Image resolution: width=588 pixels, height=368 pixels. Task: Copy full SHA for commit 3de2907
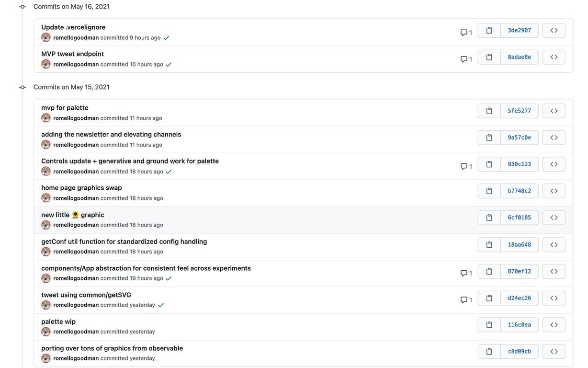click(x=489, y=30)
